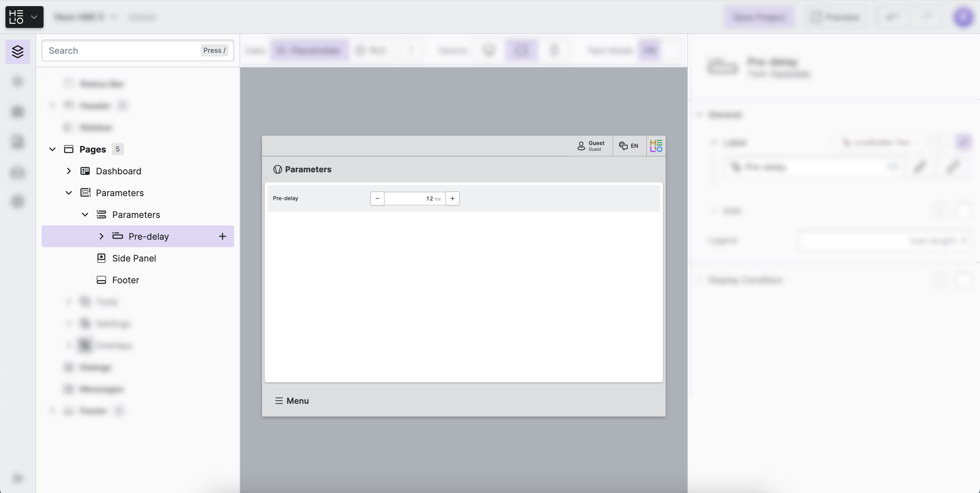Collapse the Pages tree group

point(52,149)
